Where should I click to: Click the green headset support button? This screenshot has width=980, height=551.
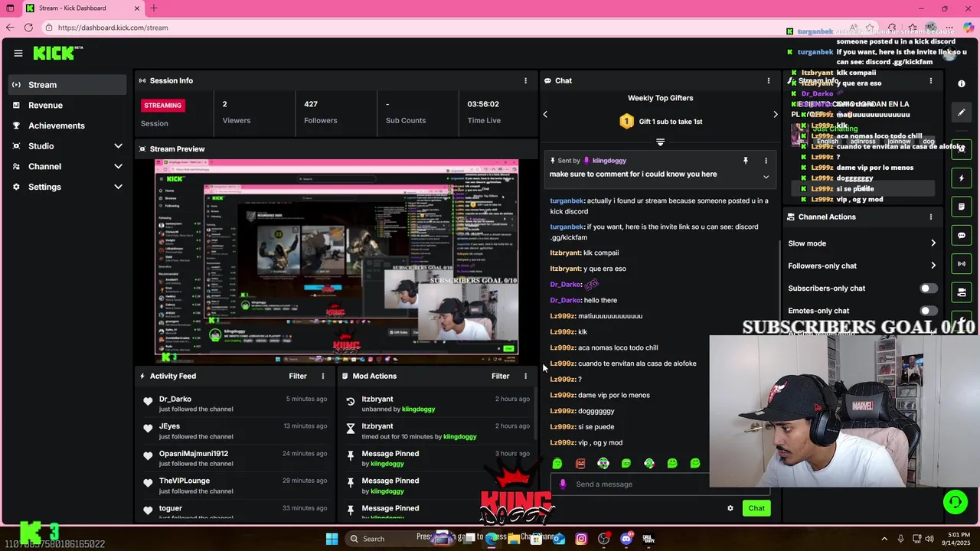click(x=955, y=502)
